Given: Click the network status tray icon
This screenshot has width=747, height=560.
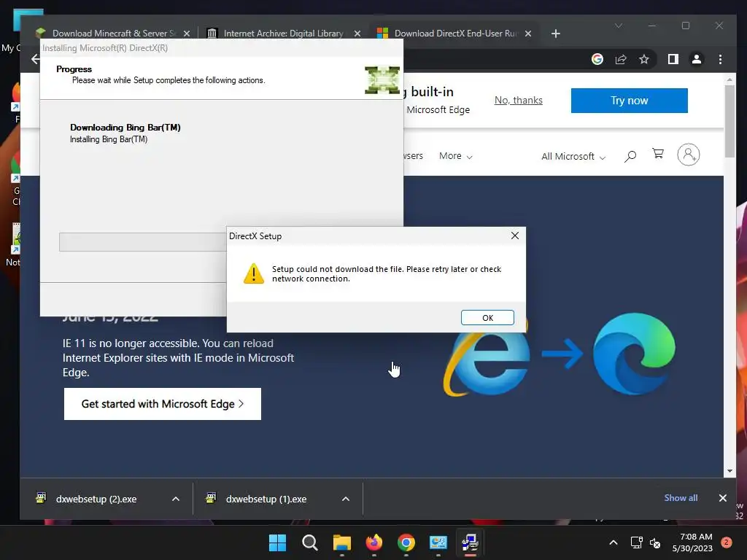Looking at the screenshot, I should pos(636,542).
